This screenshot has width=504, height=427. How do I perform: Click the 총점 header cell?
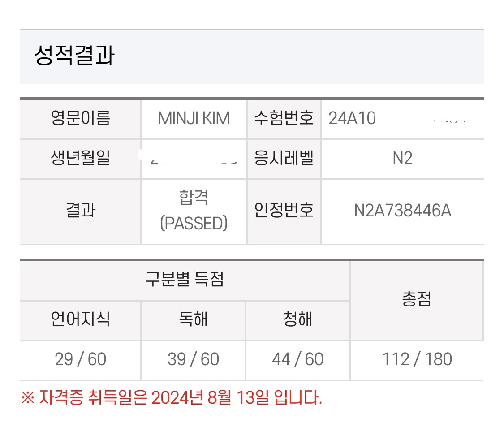point(417,300)
